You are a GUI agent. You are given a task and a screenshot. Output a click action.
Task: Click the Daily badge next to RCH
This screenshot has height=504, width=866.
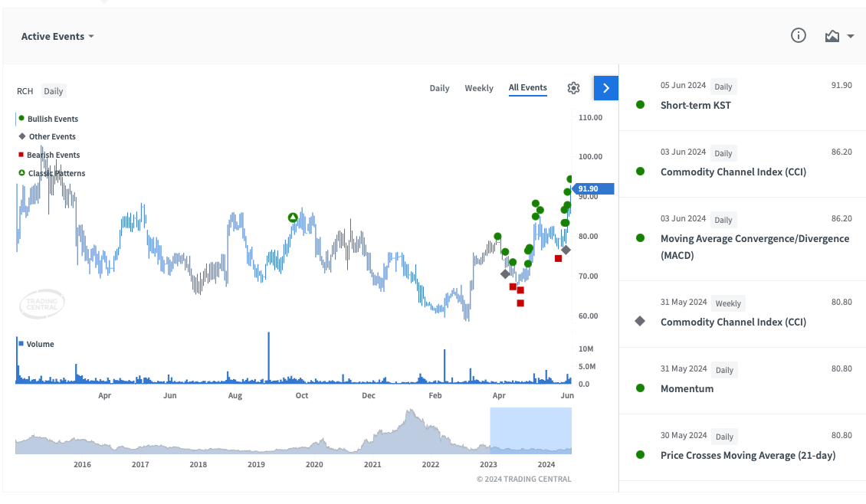pyautogui.click(x=54, y=91)
